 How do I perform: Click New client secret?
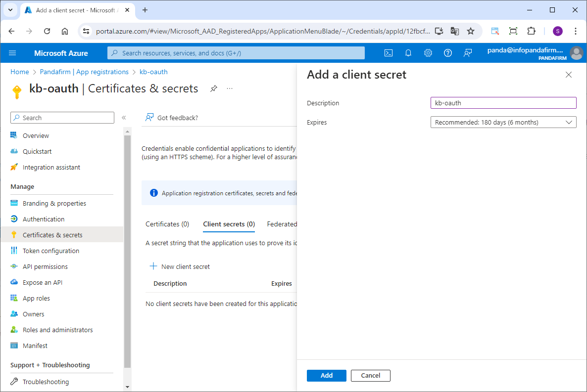pyautogui.click(x=180, y=266)
